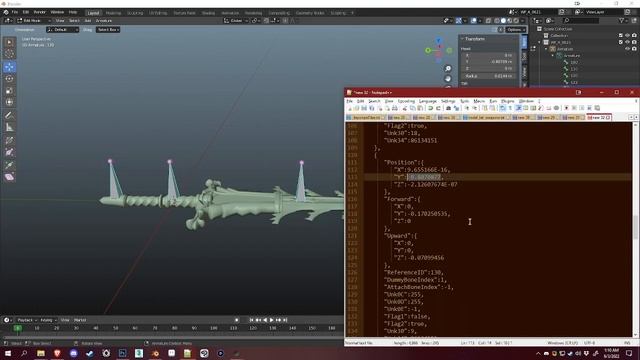Click the Print icon in Notepad++ toolbar
This screenshot has height=360, width=640.
pos(395,108)
